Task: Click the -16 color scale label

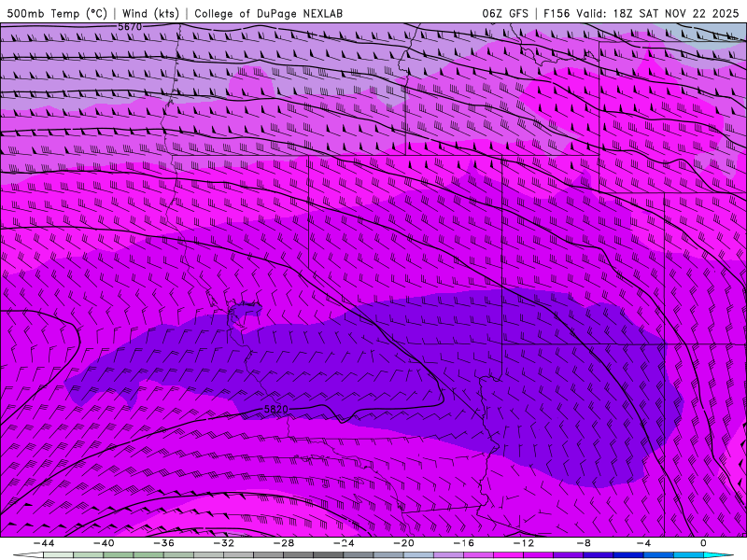Action: pos(463,543)
